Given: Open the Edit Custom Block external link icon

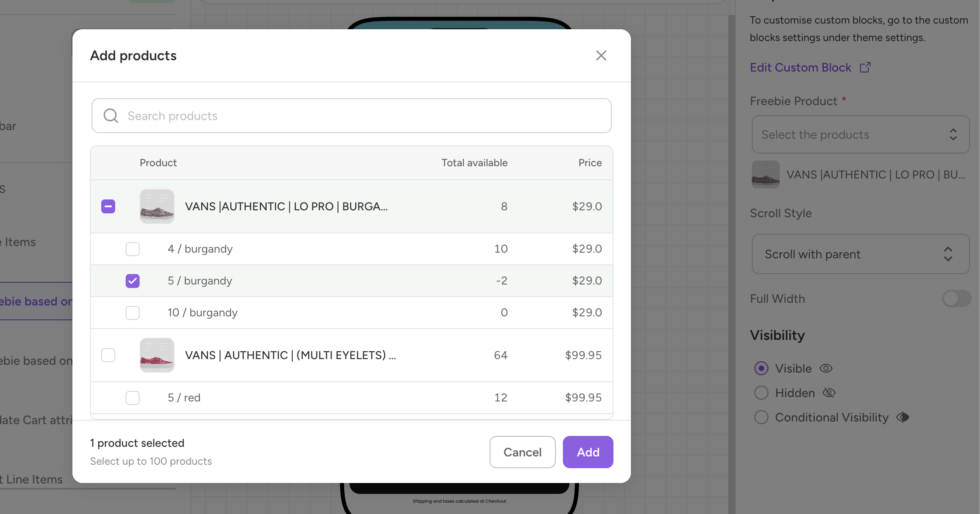Looking at the screenshot, I should [865, 67].
